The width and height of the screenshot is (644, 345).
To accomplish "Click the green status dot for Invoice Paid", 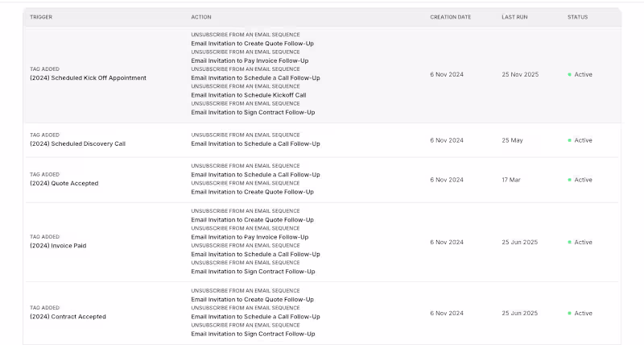I will tap(570, 242).
